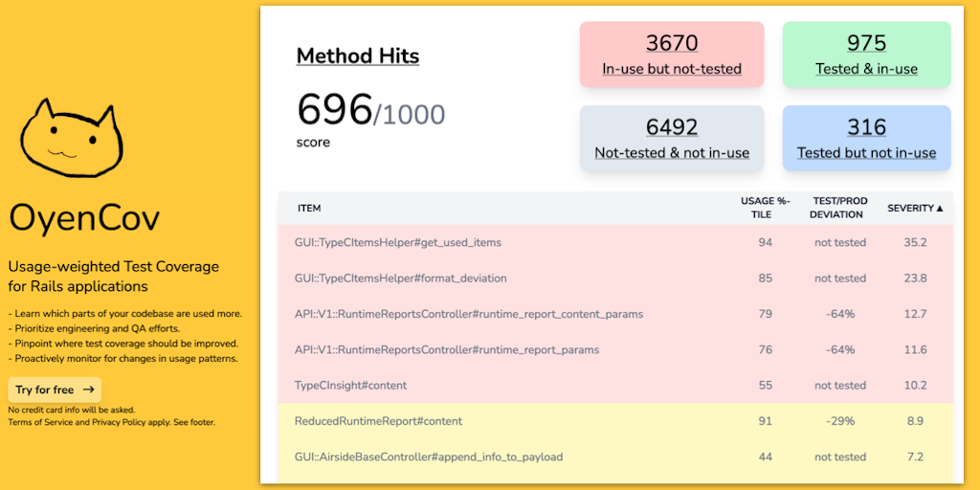Click the GUI::TypeCItemsHelper#format_deviation row
Viewport: 980px width, 490px height.
point(400,278)
